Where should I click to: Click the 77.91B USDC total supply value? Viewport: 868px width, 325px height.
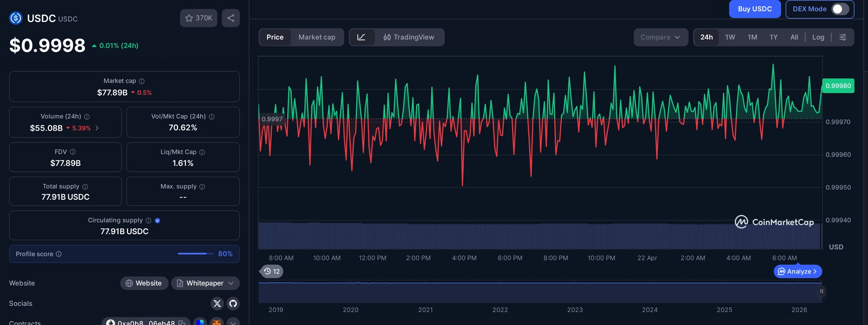point(66,197)
